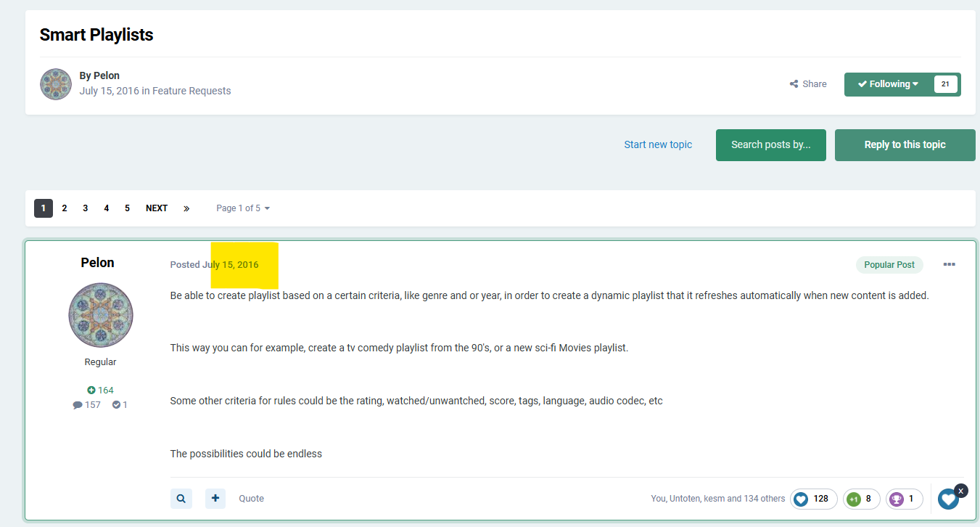
Task: Go to page 3
Action: 86,208
